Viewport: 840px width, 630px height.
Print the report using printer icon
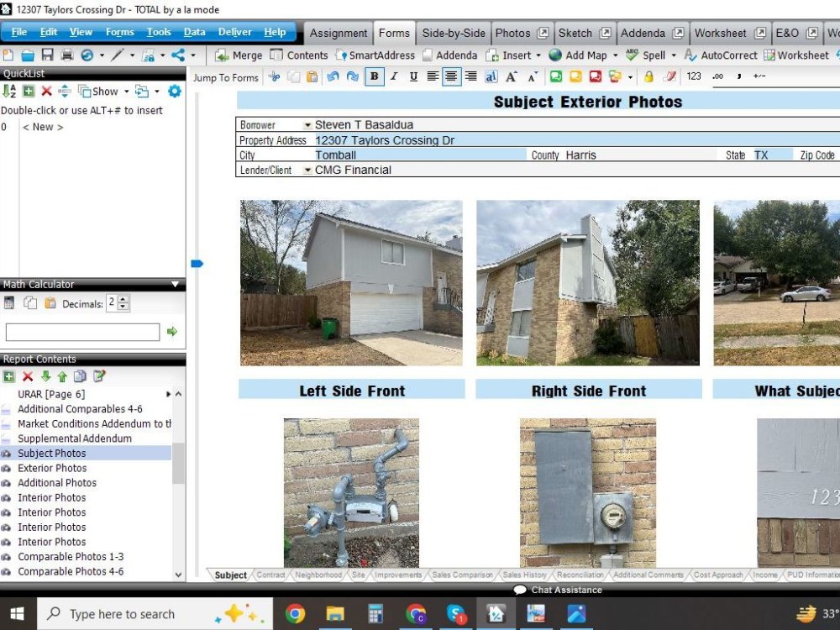67,55
